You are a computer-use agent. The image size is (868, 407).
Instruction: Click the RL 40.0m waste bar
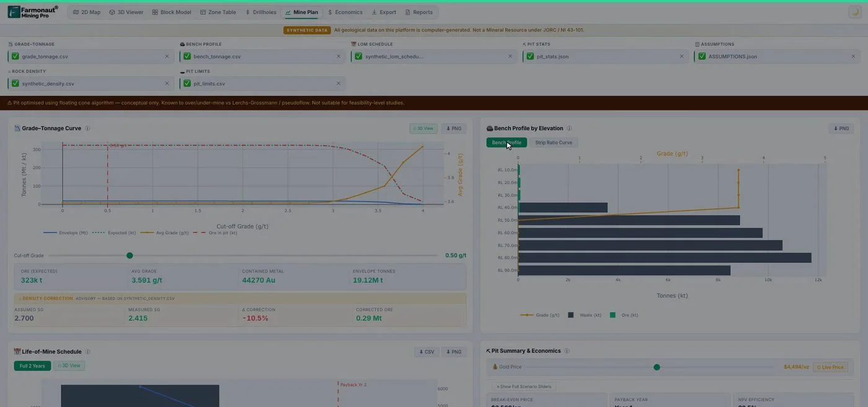click(x=563, y=207)
